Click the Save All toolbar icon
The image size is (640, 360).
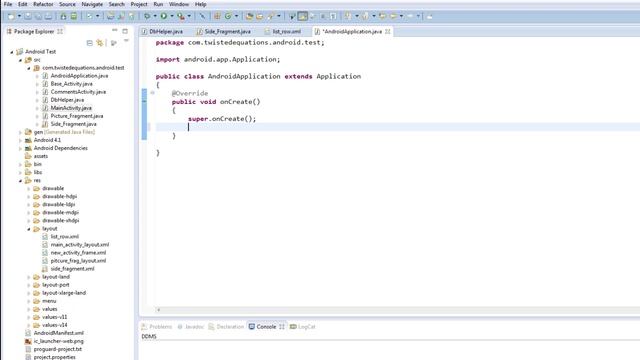38,16
